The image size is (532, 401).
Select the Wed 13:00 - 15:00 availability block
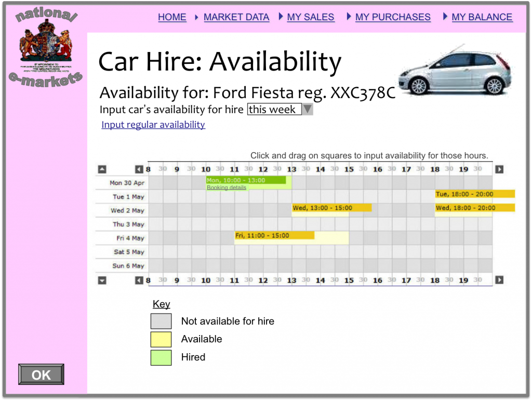coord(331,208)
